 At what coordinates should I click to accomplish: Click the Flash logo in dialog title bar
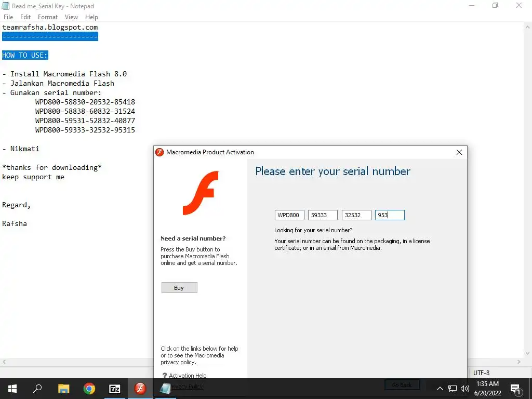159,152
